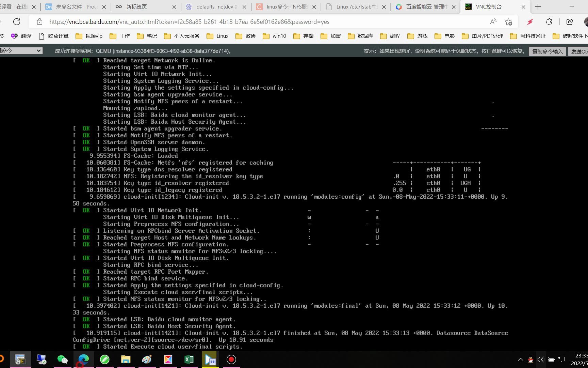Switch to Microsoft Edge in taskbar
This screenshot has height=368, width=588.
click(x=84, y=359)
